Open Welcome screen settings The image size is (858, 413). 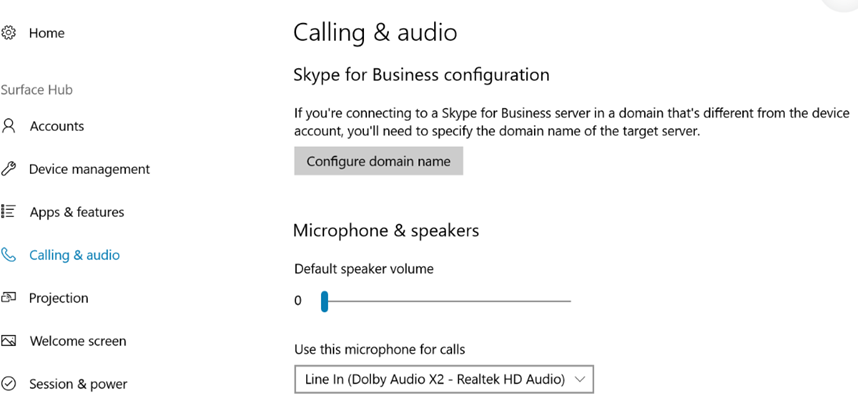(x=78, y=341)
